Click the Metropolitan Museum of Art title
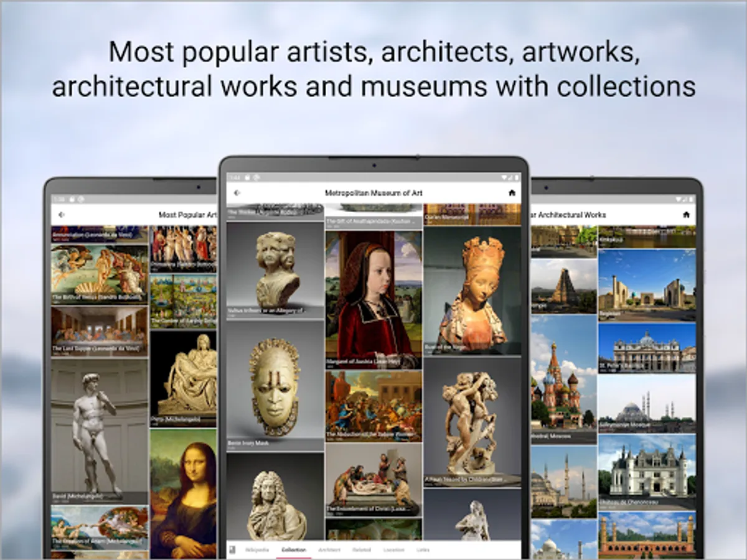This screenshot has height=560, width=747. [374, 194]
